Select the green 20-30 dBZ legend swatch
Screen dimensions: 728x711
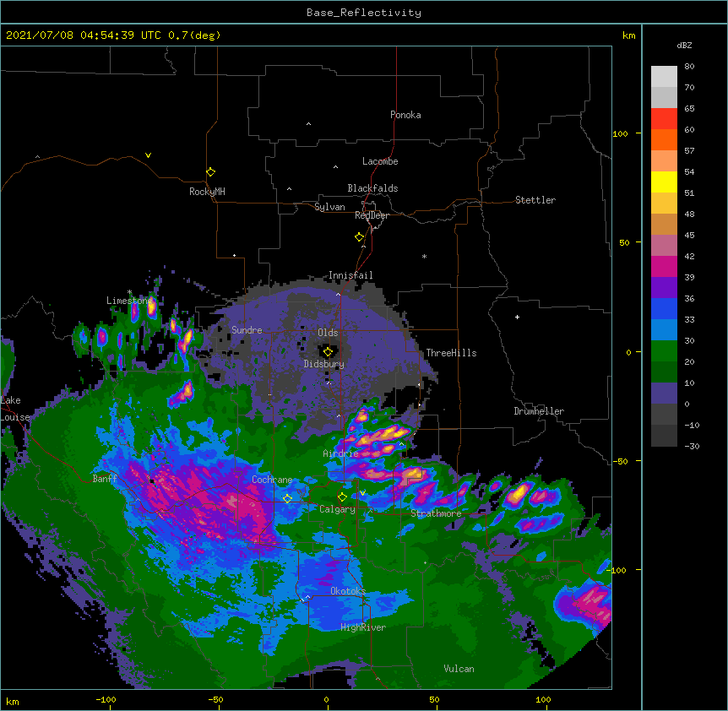(664, 351)
